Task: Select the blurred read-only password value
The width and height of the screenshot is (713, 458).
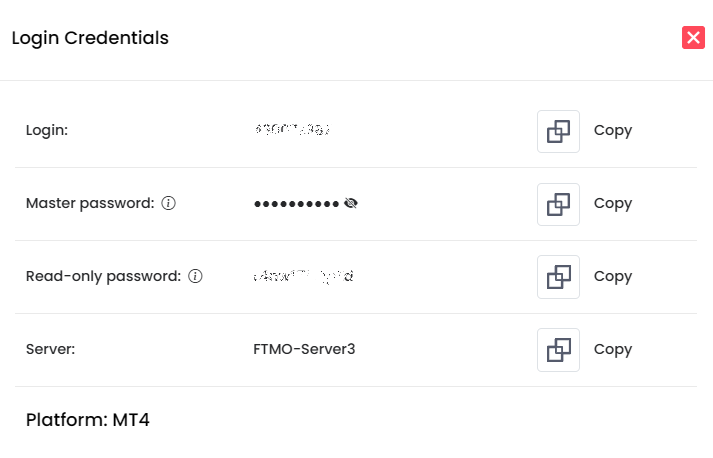Action: (304, 276)
